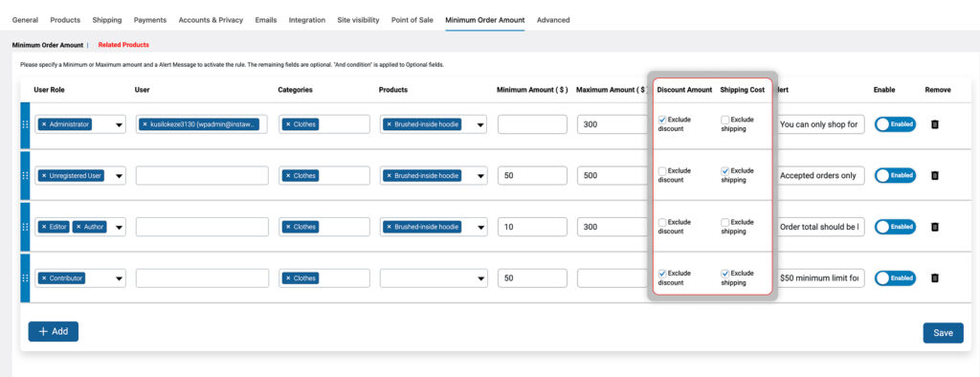Toggle Enabled switch for Unregistered User rule
The width and height of the screenshot is (980, 377).
tap(895, 176)
